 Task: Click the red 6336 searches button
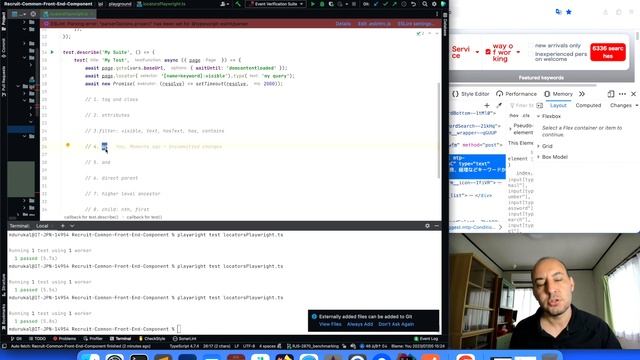coord(608,52)
